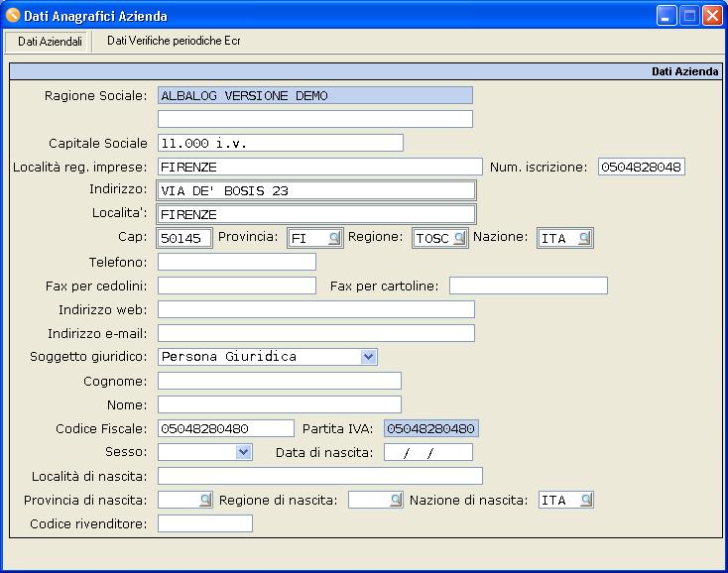This screenshot has height=573, width=728.
Task: Click the Soggetto giuridico: label
Action: tap(88, 356)
